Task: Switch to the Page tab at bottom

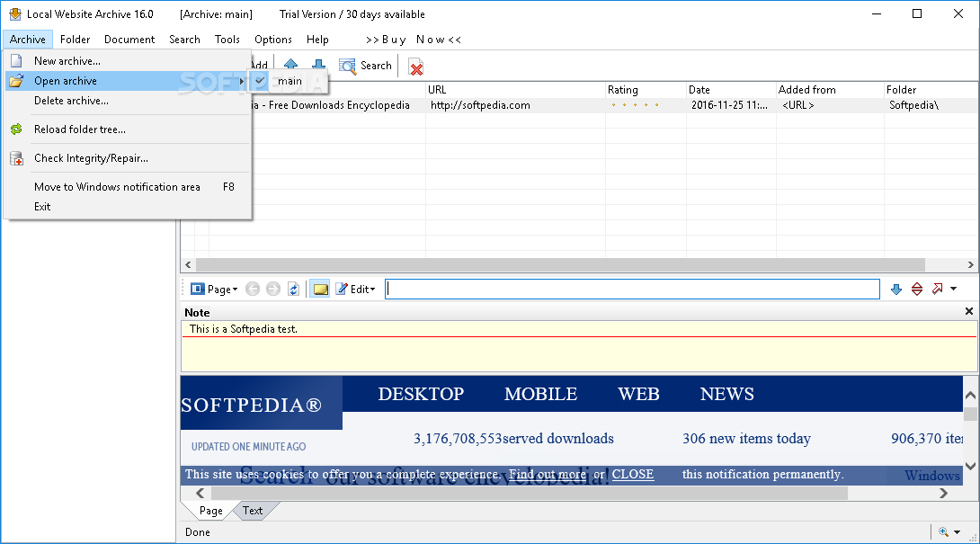Action: tap(210, 511)
